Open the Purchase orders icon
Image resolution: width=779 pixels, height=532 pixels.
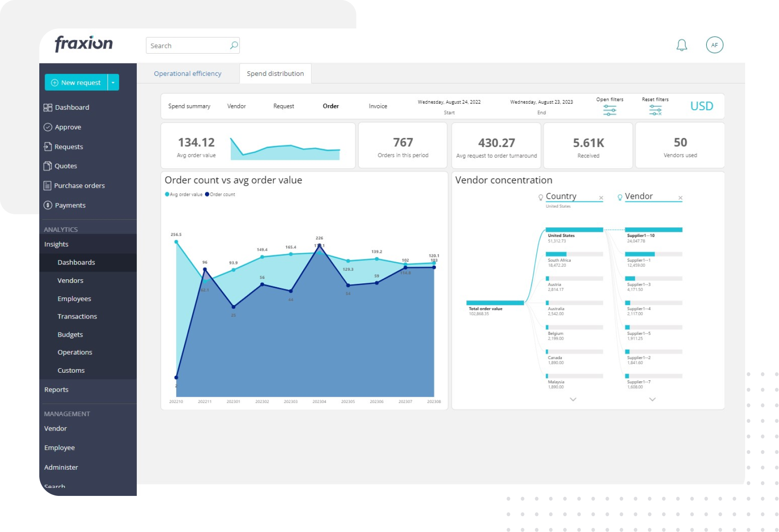(x=48, y=185)
